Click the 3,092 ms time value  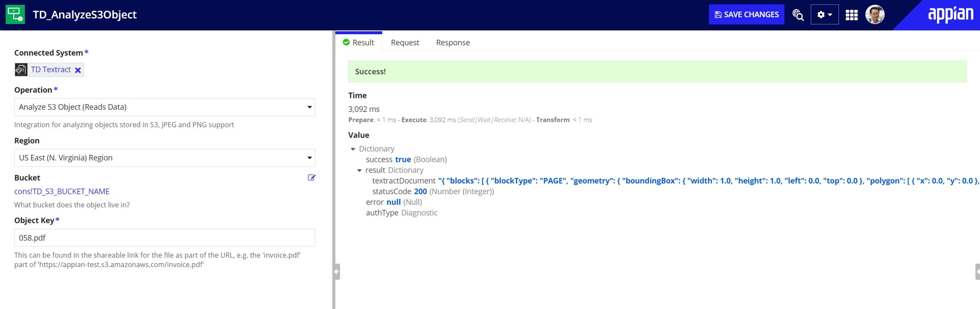click(x=364, y=109)
